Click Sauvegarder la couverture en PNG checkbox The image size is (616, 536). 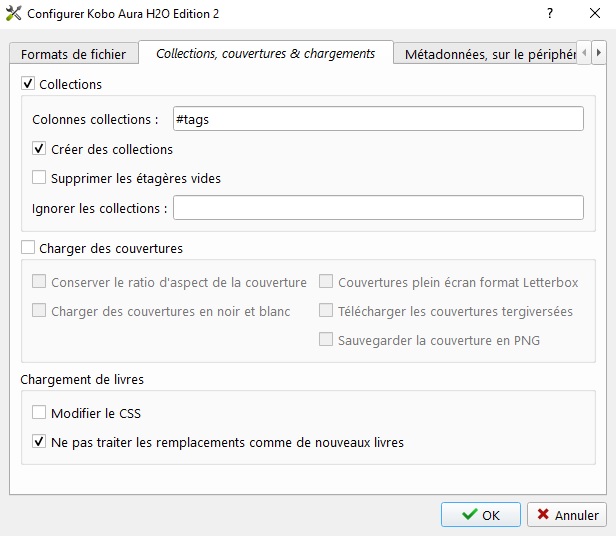pyautogui.click(x=326, y=340)
